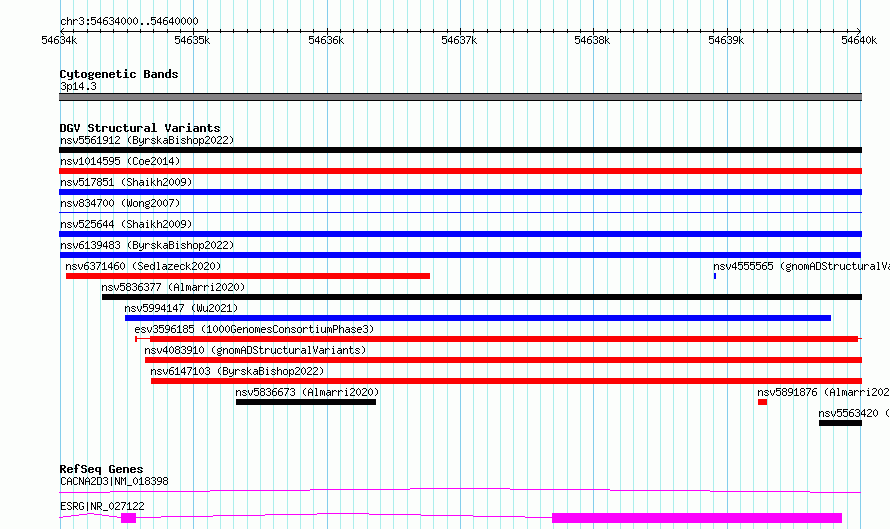This screenshot has width=890, height=529.
Task: Open nsv517851 (Shaikh2009) variant label
Action: (126, 182)
